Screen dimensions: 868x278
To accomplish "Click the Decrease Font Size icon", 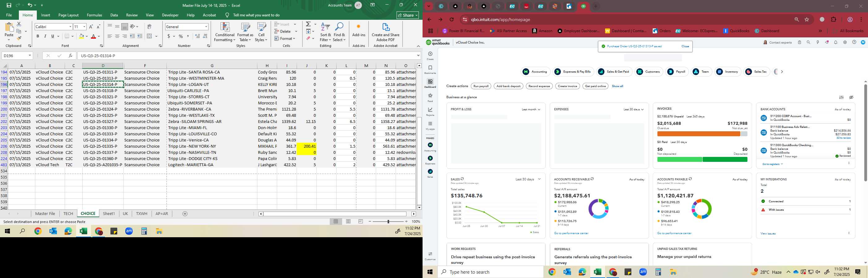I will [98, 27].
